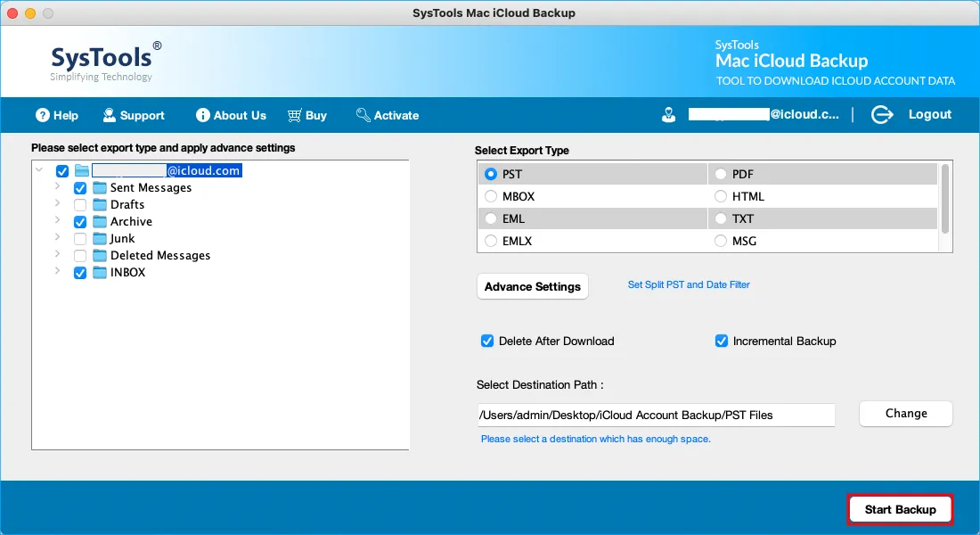This screenshot has height=535, width=980.
Task: Click the Buy shopping cart icon
Action: 294,115
